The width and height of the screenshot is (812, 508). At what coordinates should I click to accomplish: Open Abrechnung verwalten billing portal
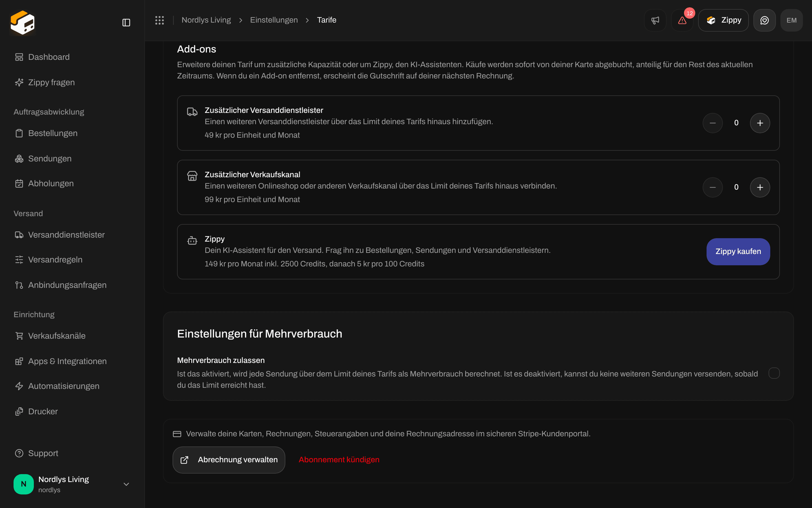point(229,460)
